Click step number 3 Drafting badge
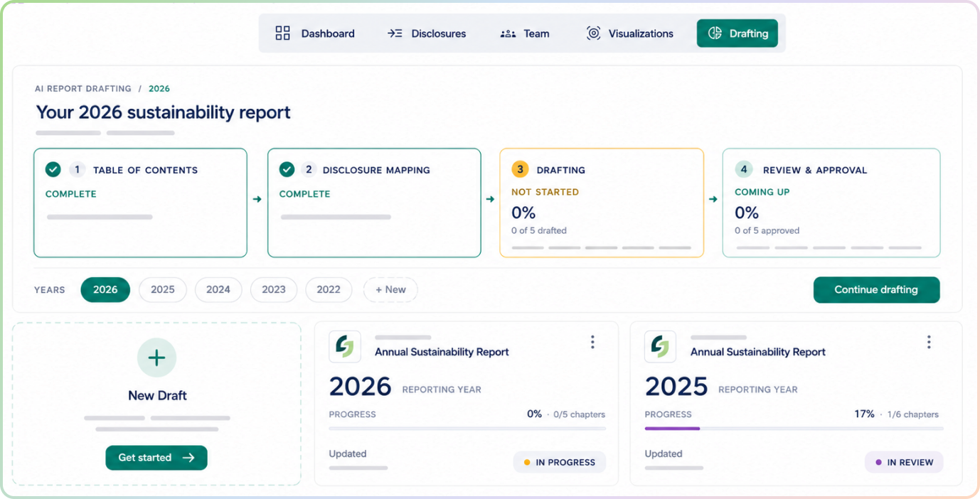Screen dimensions: 980x499 click(520, 170)
